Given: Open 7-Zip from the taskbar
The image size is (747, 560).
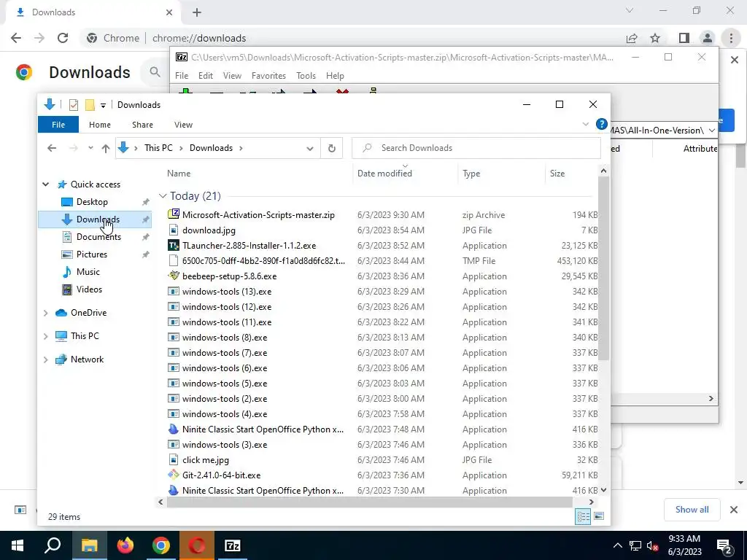Looking at the screenshot, I should click(x=233, y=545).
